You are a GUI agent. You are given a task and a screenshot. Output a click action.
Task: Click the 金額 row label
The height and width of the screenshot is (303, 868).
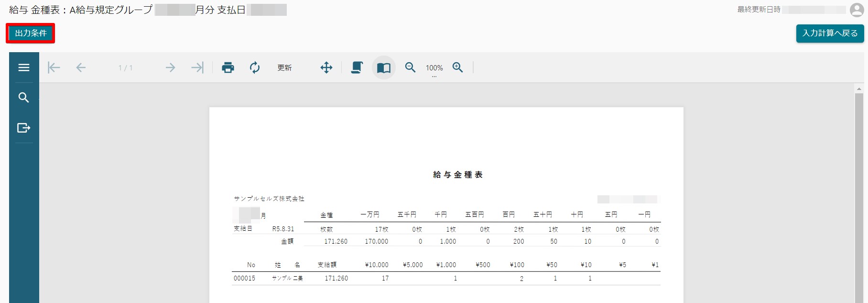pyautogui.click(x=287, y=241)
